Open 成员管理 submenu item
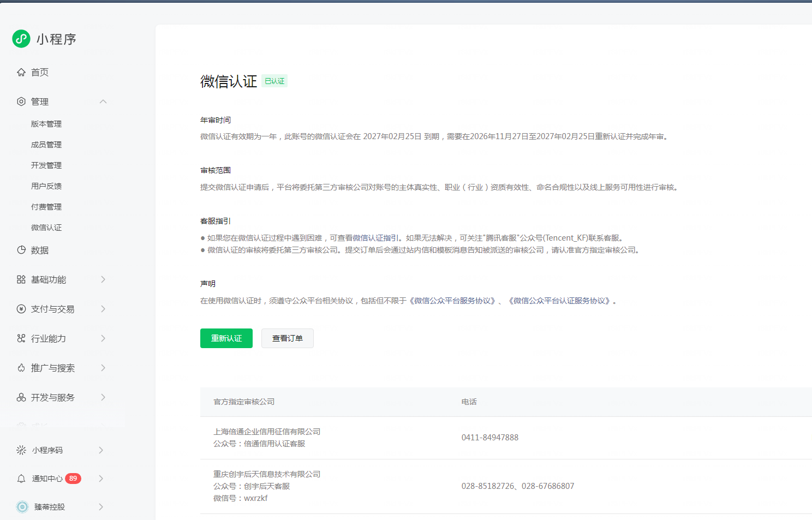This screenshot has height=520, width=812. (46, 145)
